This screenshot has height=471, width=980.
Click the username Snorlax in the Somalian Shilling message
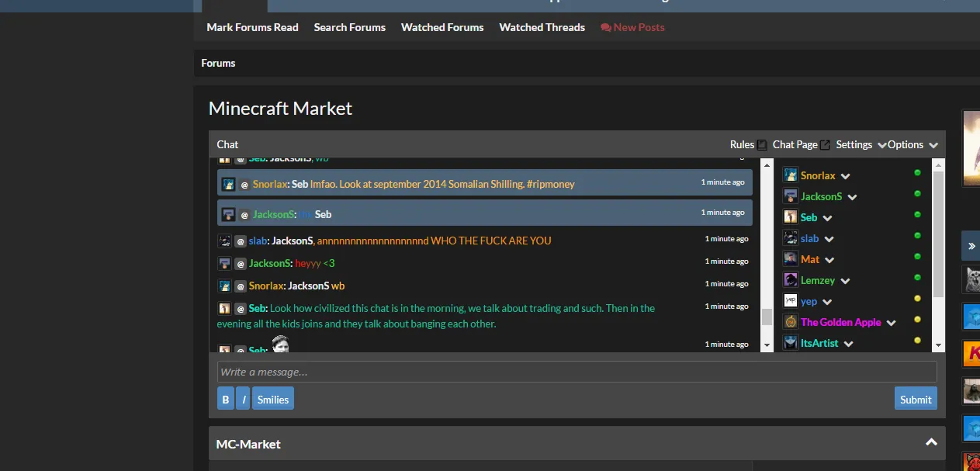(x=270, y=185)
